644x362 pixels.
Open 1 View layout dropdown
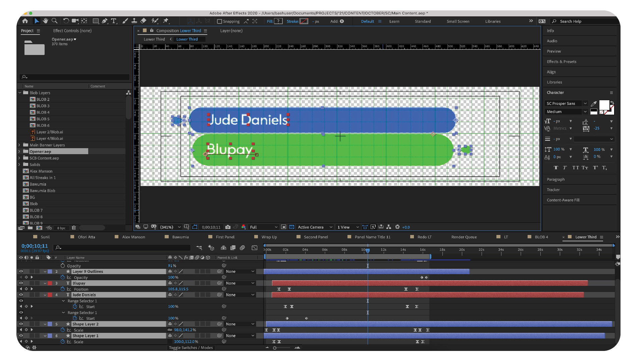coord(348,227)
